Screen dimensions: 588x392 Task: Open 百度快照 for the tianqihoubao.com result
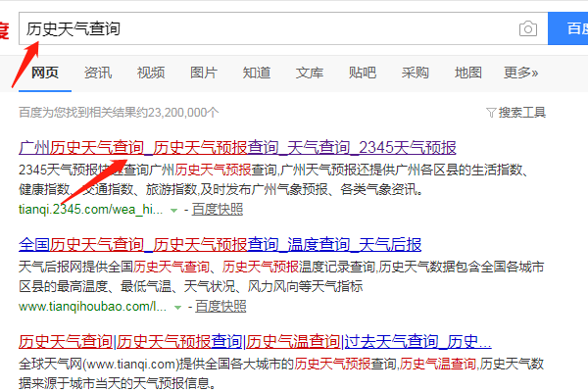[x=220, y=307]
